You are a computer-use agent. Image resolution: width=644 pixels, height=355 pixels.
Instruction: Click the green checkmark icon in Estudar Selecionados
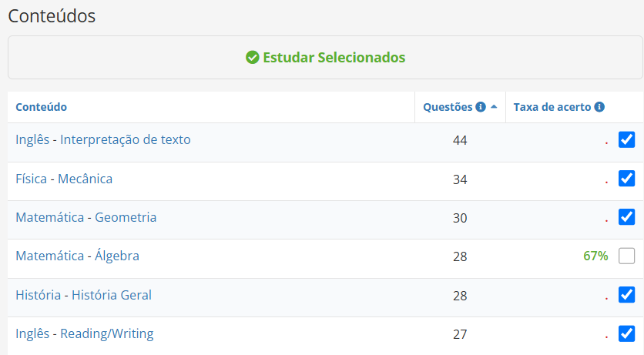(x=252, y=58)
